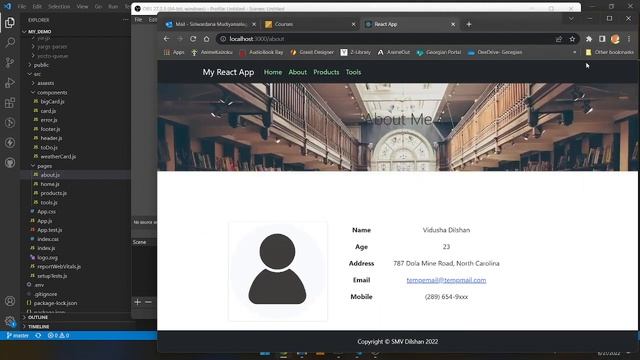
Task: Click the sync changes icon in status bar
Action: [x=38, y=336]
